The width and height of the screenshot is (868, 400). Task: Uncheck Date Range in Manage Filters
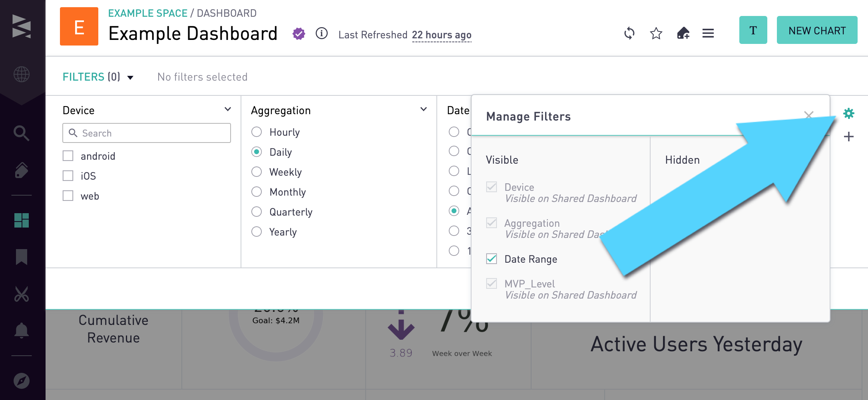491,259
